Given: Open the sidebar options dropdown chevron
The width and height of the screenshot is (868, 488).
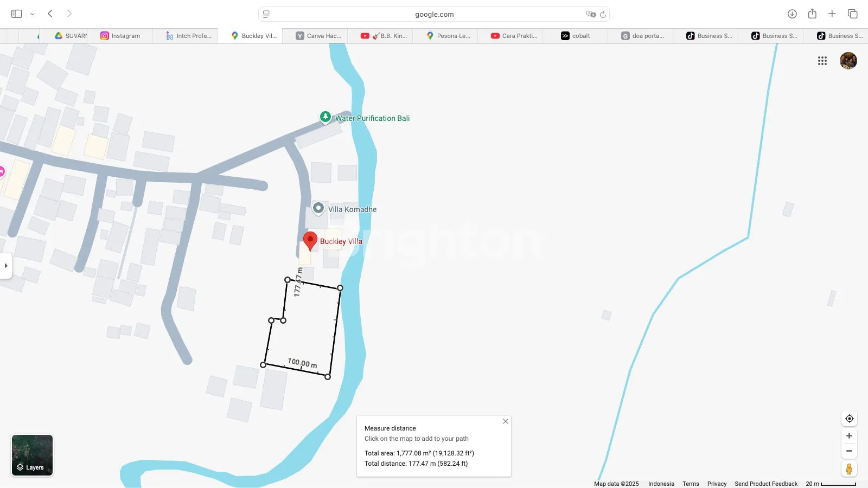Looking at the screenshot, I should point(33,14).
